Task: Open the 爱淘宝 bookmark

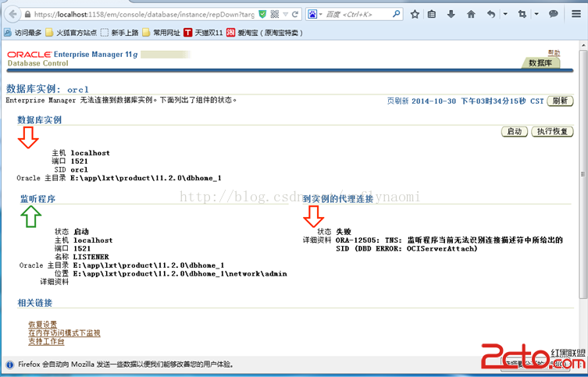Action: (265, 33)
